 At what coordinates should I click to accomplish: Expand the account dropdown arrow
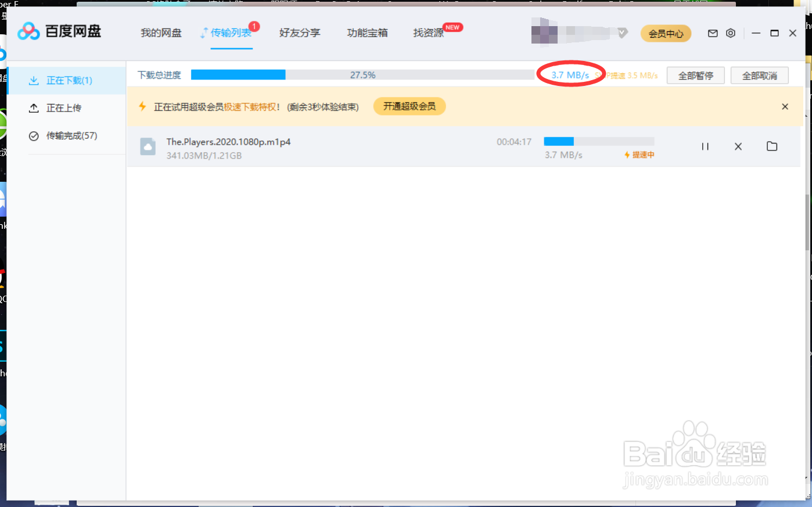point(623,33)
